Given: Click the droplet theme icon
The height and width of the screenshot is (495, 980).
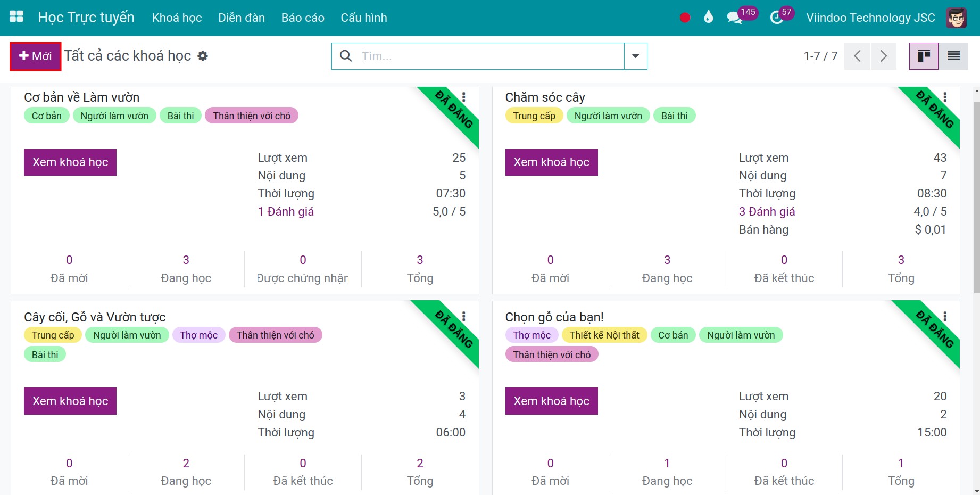Looking at the screenshot, I should pyautogui.click(x=708, y=18).
